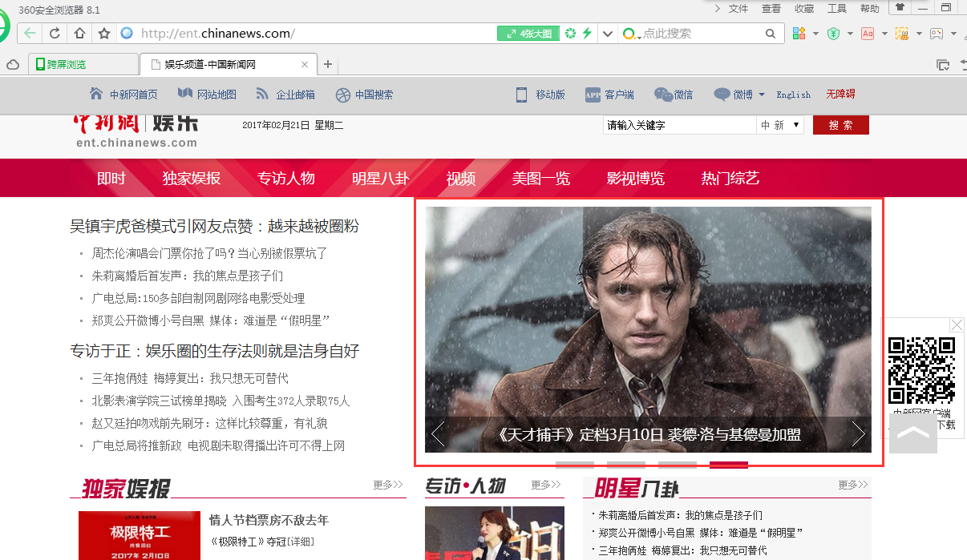Go back with the browser back arrow

pyautogui.click(x=30, y=34)
